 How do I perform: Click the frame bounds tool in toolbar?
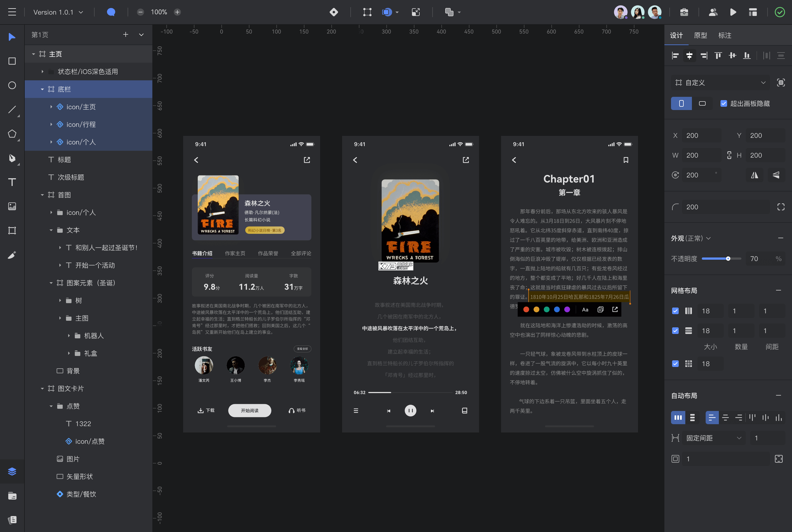click(367, 12)
